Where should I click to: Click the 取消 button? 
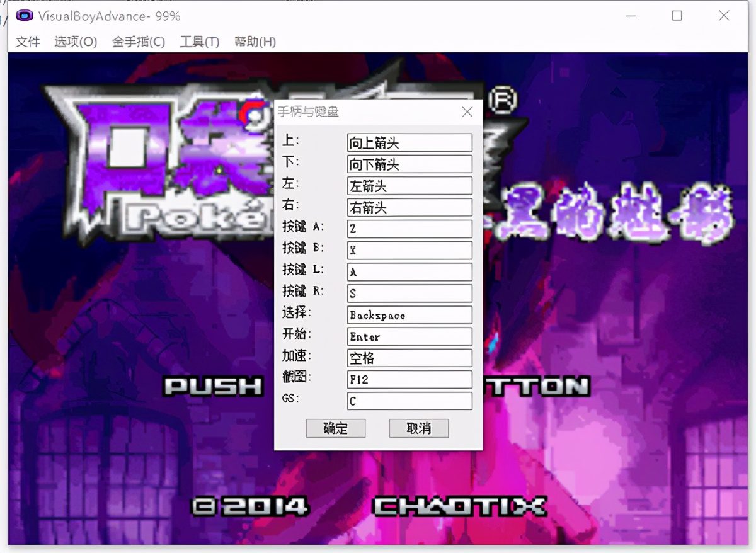[419, 428]
